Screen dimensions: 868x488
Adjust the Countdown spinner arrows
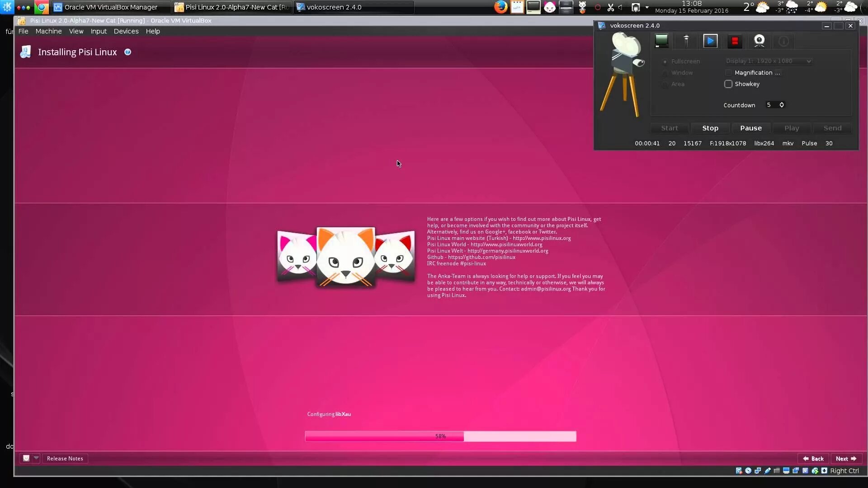coord(782,105)
